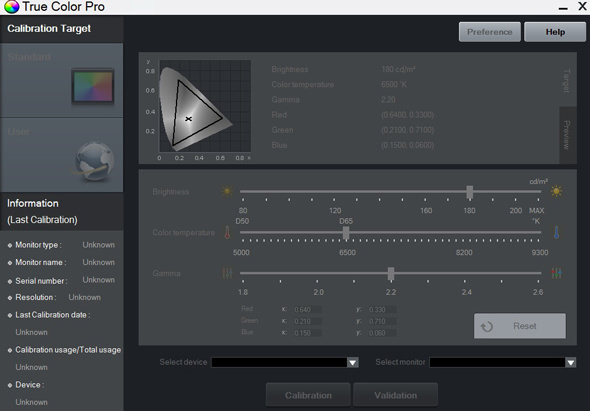Click the 180 cd/m² brightness target value

coord(398,69)
